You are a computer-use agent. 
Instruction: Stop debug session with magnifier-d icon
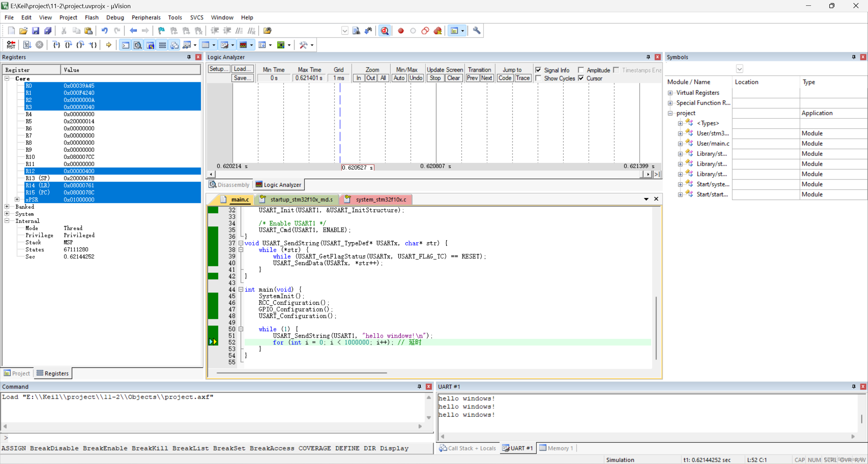pyautogui.click(x=384, y=31)
